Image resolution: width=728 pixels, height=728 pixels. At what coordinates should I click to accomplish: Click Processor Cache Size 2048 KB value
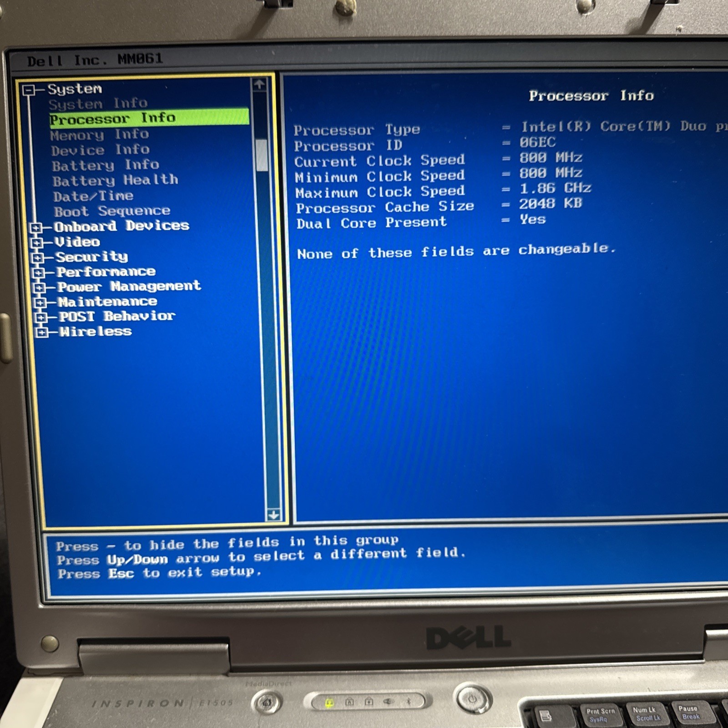[551, 203]
